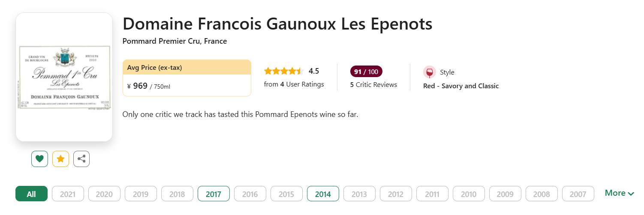Choose the 2010 vintage pill
This screenshot has height=215, width=644.
469,194
